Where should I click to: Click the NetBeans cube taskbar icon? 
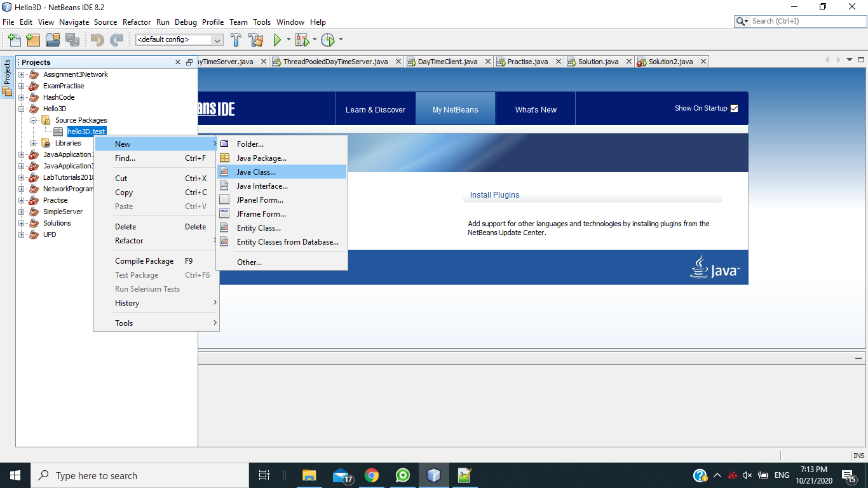(434, 475)
